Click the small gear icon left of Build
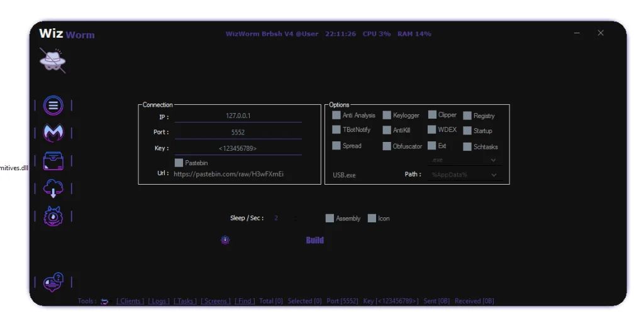The image size is (644, 331). (x=225, y=240)
